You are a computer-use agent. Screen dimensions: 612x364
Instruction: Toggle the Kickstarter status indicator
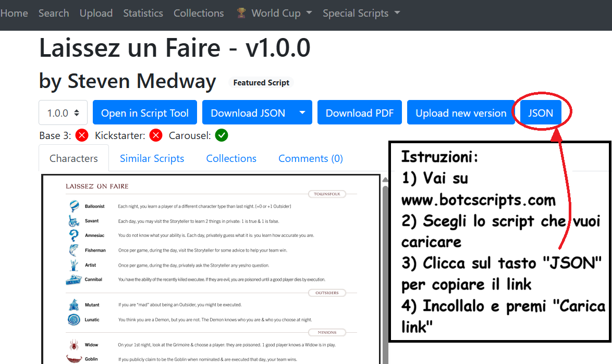[155, 135]
